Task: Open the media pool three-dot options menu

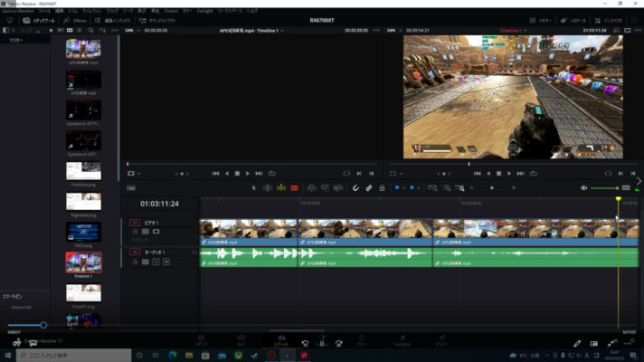Action: (115, 31)
